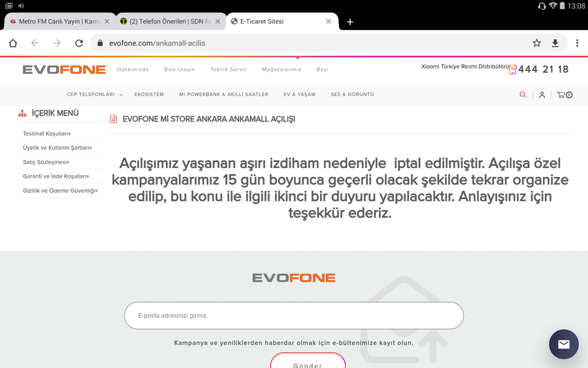Image resolution: width=588 pixels, height=368 pixels.
Task: Close the Metro FM Canlı Yayın tab
Action: coord(107,22)
